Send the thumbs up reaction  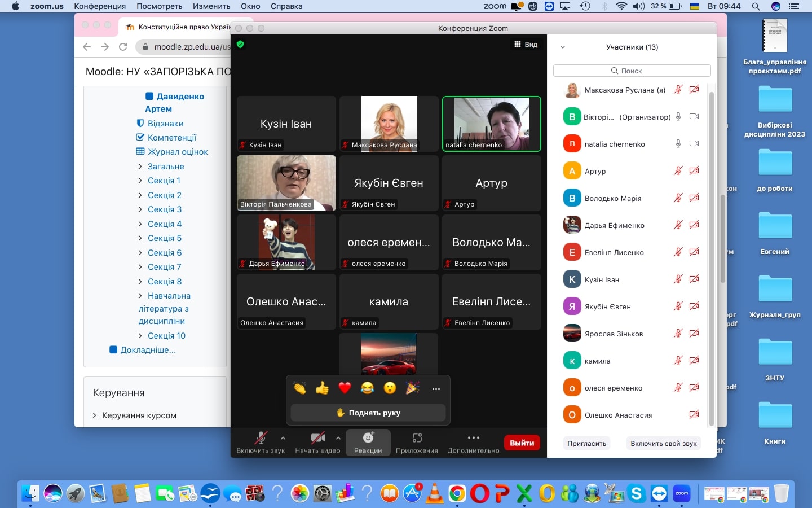(x=322, y=388)
